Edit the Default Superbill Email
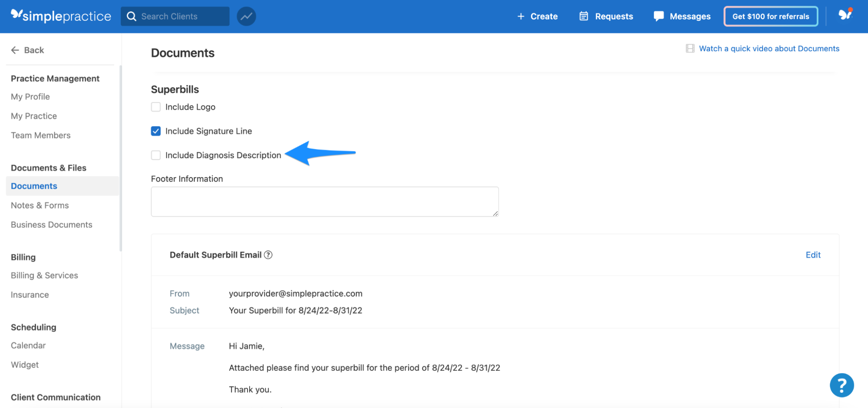868x408 pixels. point(813,255)
